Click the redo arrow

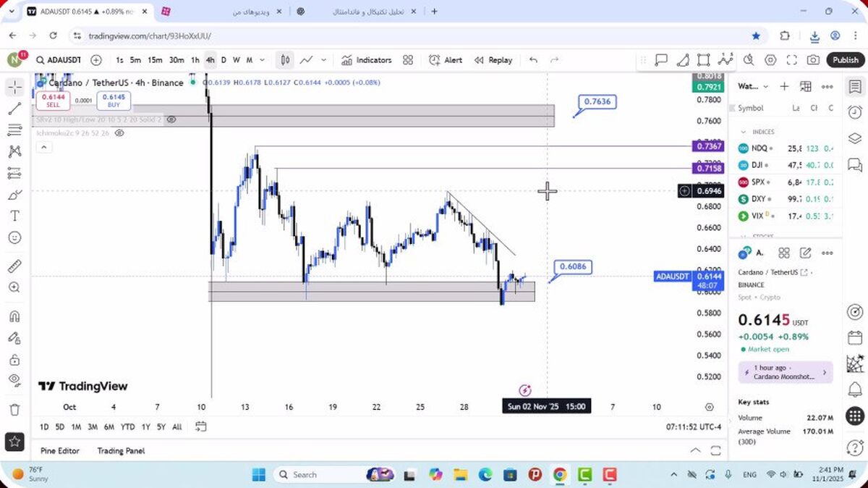[555, 60]
